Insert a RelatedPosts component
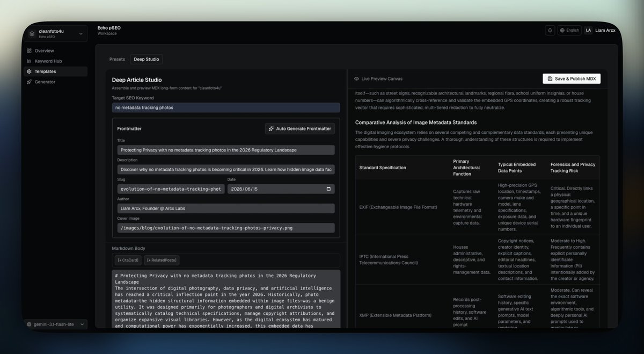 162,260
